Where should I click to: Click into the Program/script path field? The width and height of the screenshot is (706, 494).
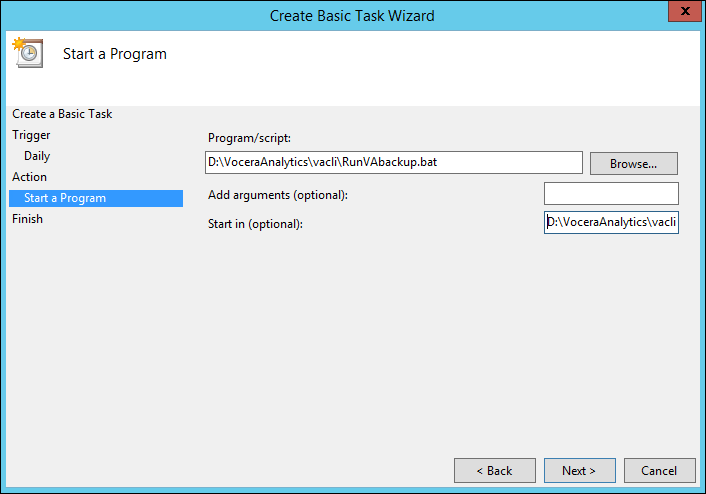point(393,162)
